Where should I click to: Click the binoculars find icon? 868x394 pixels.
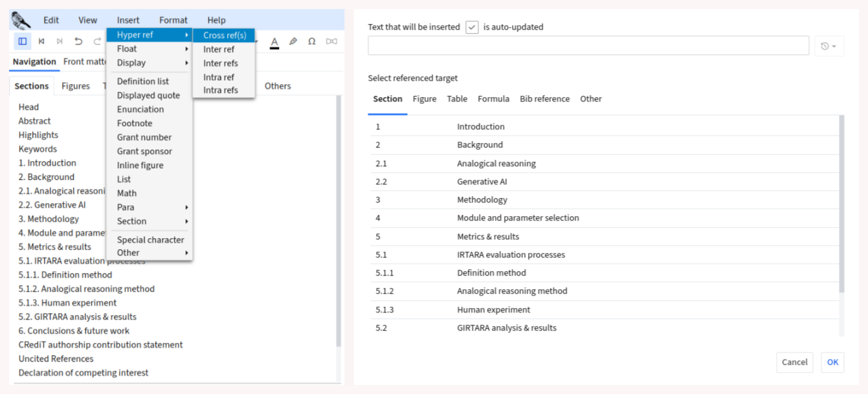[331, 41]
